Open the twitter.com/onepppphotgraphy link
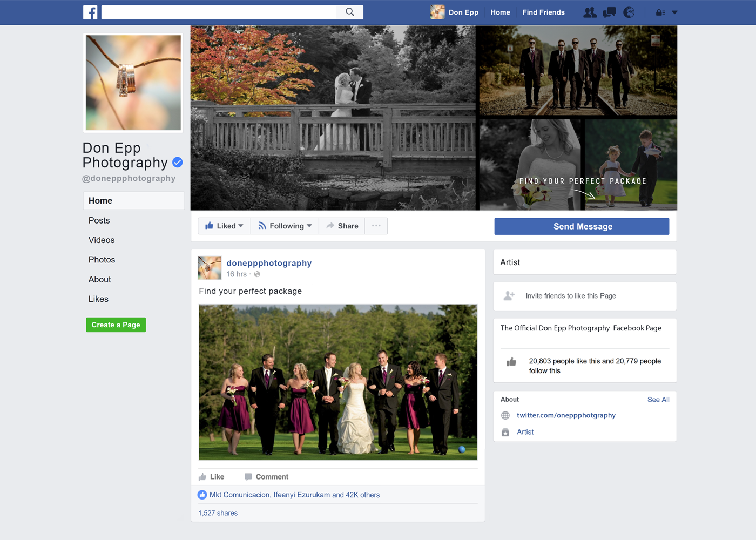Screen dimensions: 756x540 (566, 415)
